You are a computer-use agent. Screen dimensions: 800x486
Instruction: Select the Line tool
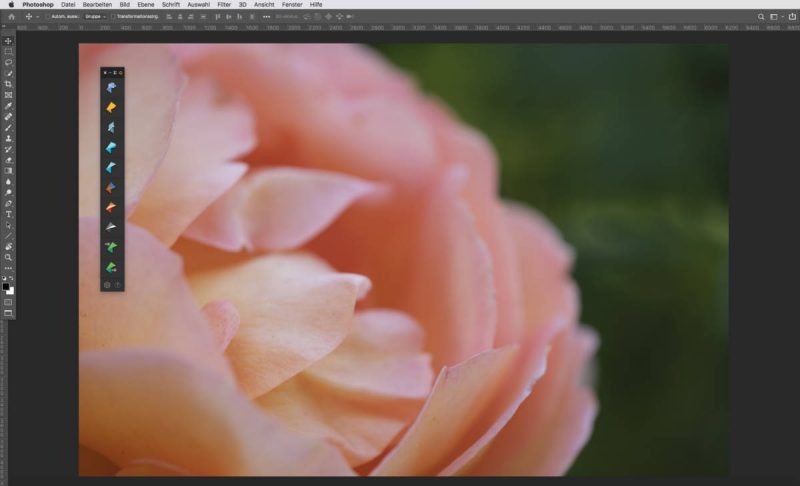point(8,236)
